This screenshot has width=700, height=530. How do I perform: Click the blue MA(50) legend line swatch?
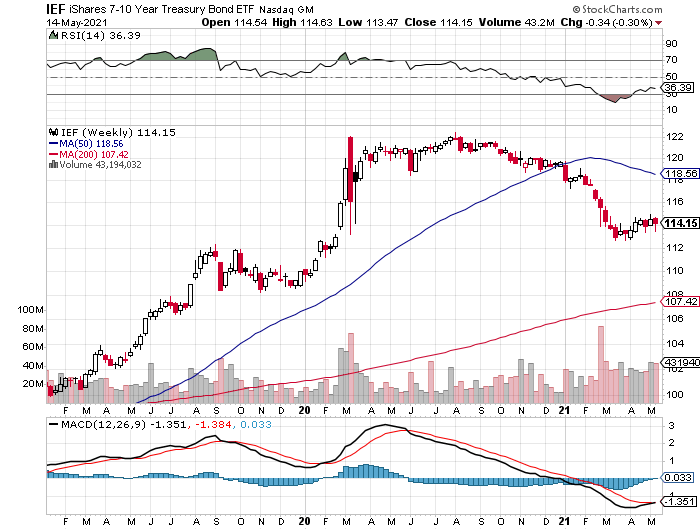coord(53,144)
